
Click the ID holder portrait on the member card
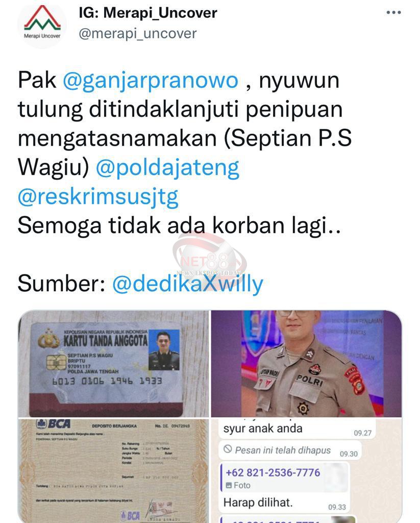(x=164, y=350)
